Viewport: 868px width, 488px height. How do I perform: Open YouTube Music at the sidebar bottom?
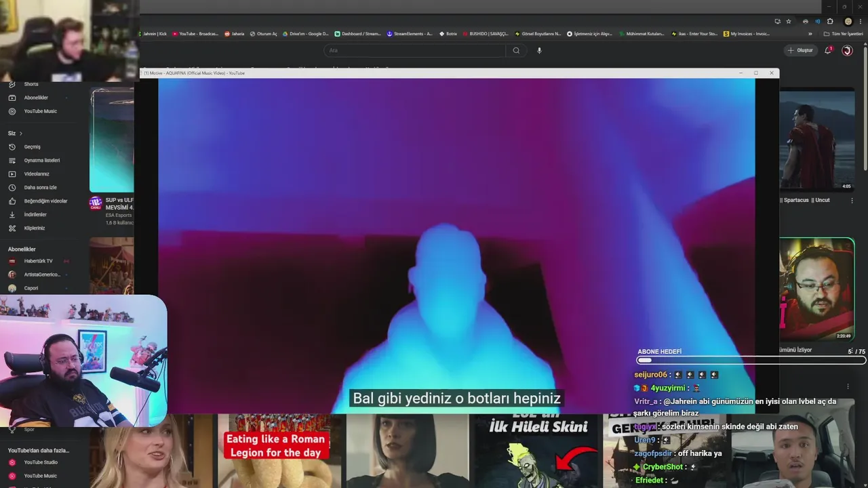click(40, 476)
